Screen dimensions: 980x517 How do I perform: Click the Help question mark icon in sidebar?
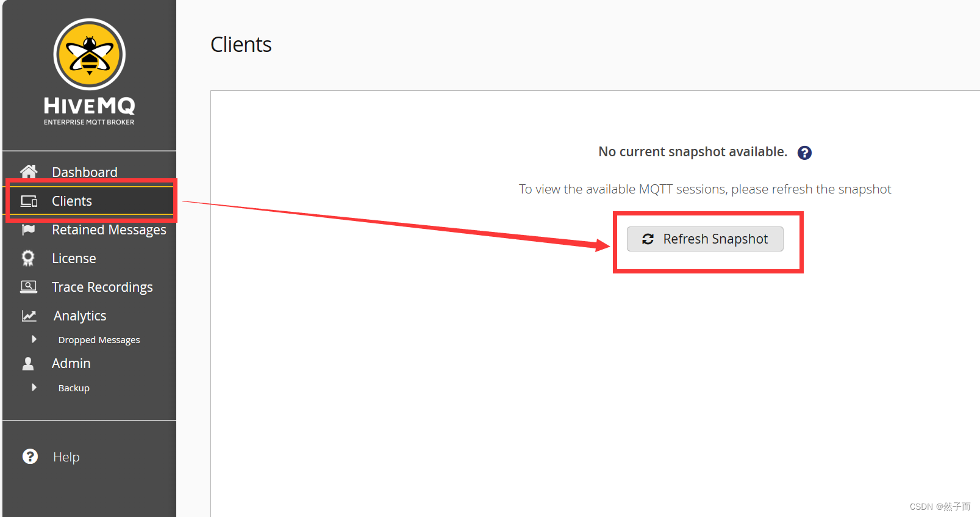click(30, 457)
